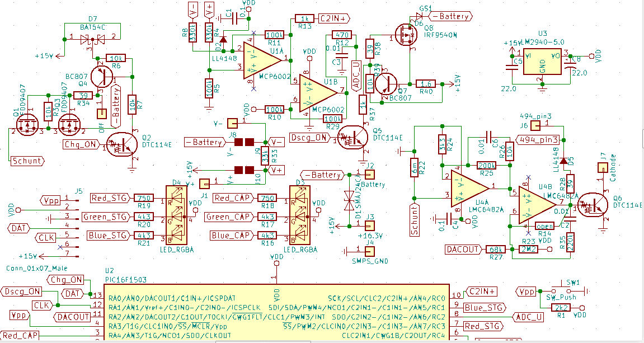This screenshot has height=343, width=644.
Task: Click the U4A LMC6482A op-amp triangle
Action: point(469,188)
